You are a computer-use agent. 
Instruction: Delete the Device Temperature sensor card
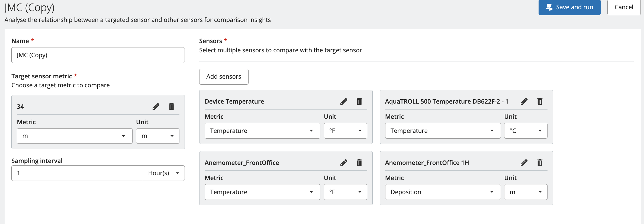(x=359, y=101)
